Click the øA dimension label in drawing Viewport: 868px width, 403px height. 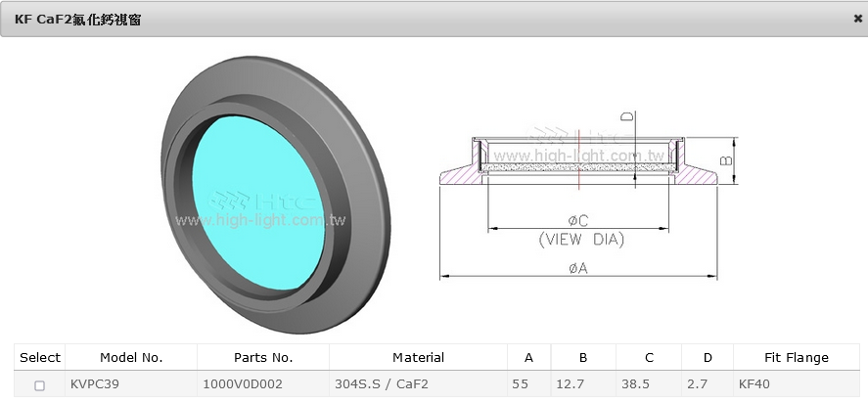pos(577,269)
